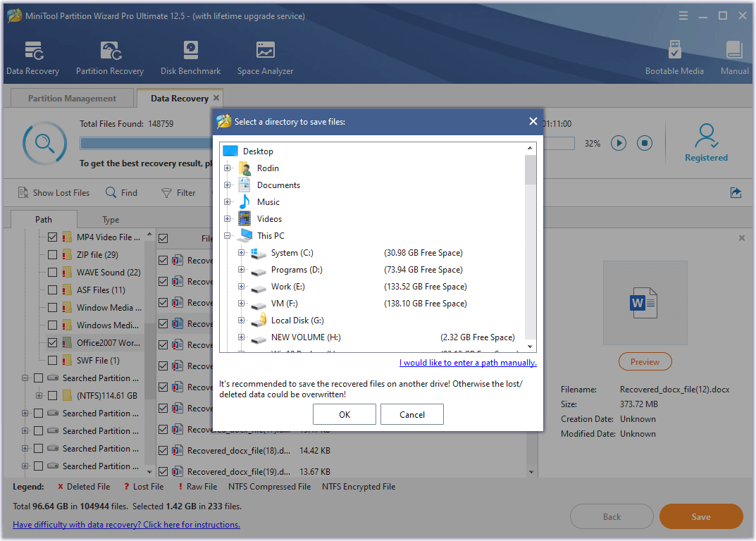This screenshot has height=541, width=756.
Task: Collapse the This PC node
Action: (x=227, y=236)
